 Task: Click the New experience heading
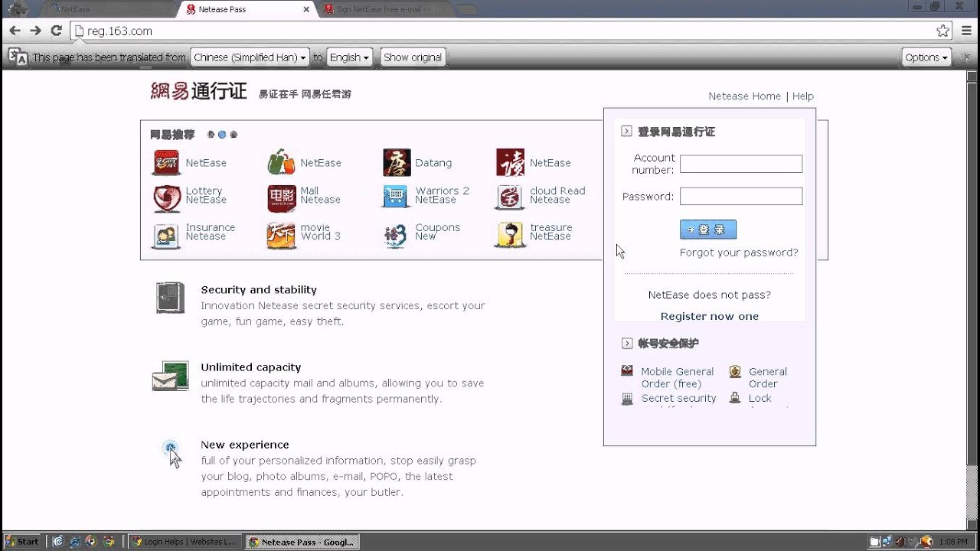pyautogui.click(x=245, y=445)
